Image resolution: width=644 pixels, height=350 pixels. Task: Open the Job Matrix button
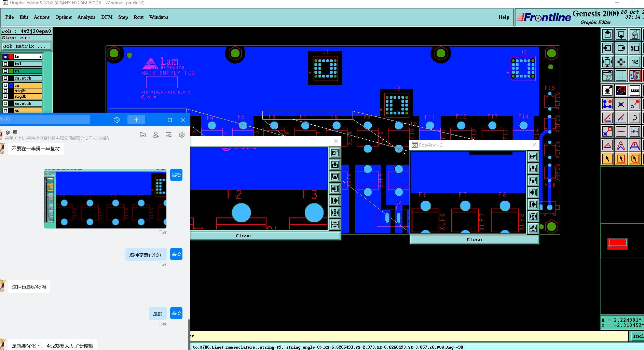[x=27, y=46]
